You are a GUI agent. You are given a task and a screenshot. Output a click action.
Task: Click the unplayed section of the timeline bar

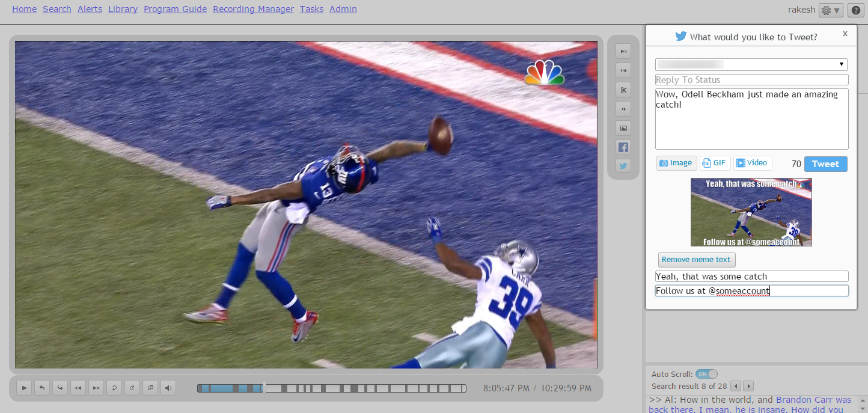pyautogui.click(x=365, y=388)
